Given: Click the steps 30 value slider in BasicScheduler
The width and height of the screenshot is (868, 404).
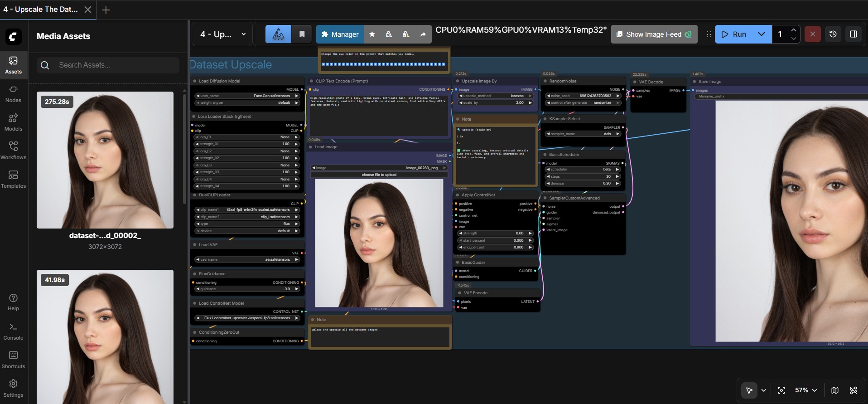Looking at the screenshot, I should 583,176.
